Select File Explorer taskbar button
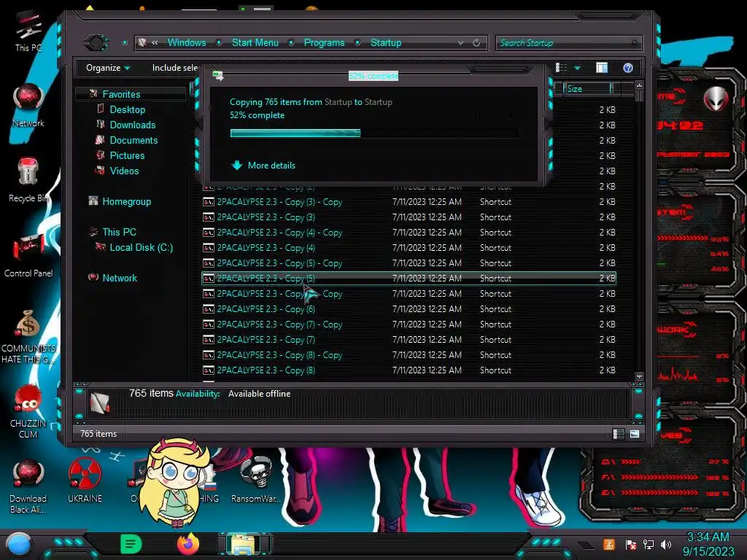 (244, 544)
